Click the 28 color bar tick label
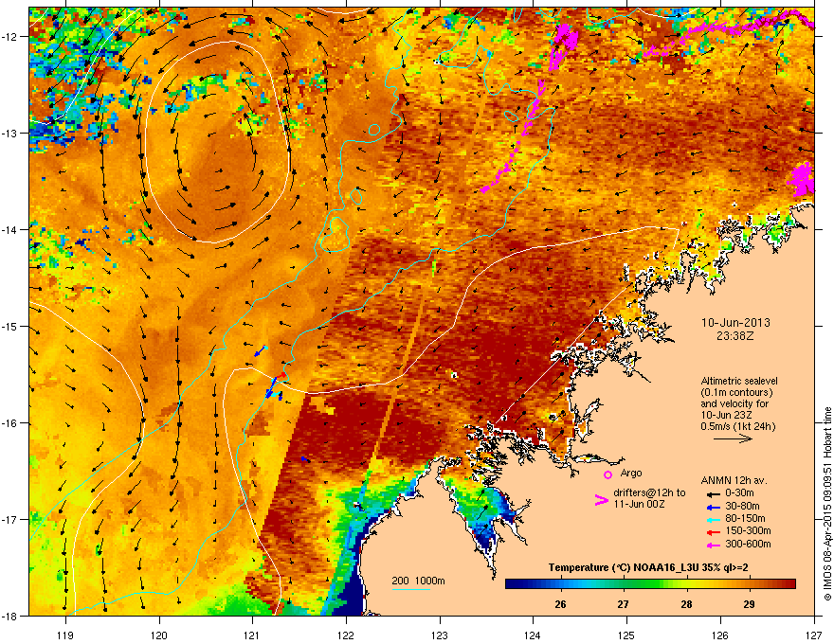The width and height of the screenshot is (834, 644). point(686,604)
